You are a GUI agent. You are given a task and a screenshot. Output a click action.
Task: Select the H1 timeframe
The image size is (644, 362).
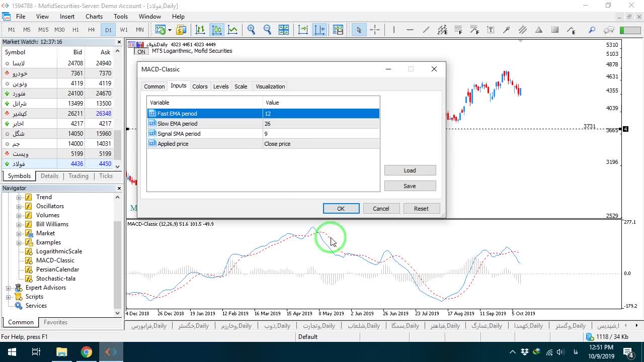(x=75, y=30)
